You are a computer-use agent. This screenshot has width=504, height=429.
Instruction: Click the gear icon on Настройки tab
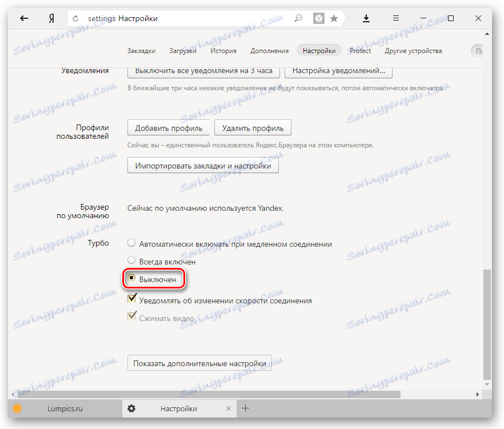pos(131,408)
